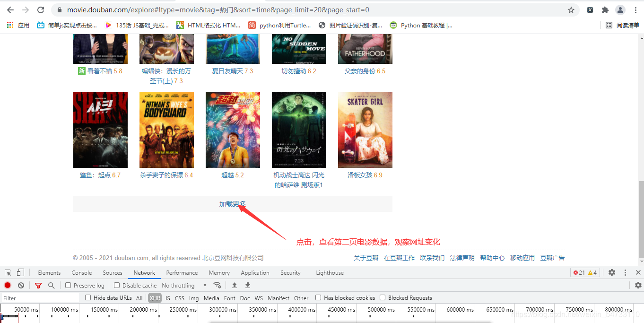Select the XHR request type filter
Viewport: 644px width, 323px height.
click(155, 298)
